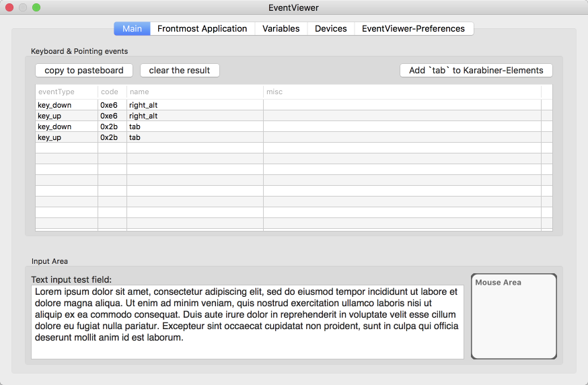588x385 pixels.
Task: Click 0x2b code in key_up row
Action: click(x=112, y=137)
